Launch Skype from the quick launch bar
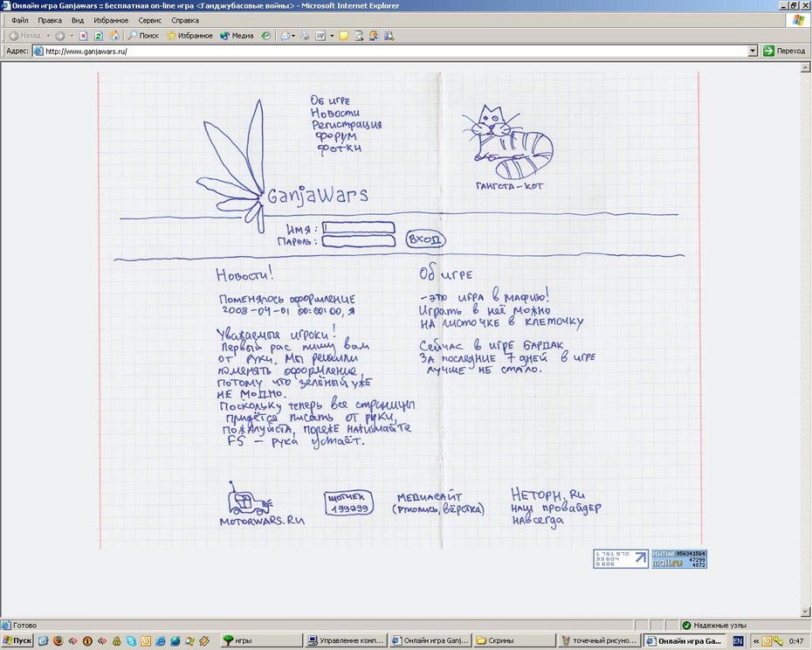This screenshot has height=650, width=812. (131, 641)
